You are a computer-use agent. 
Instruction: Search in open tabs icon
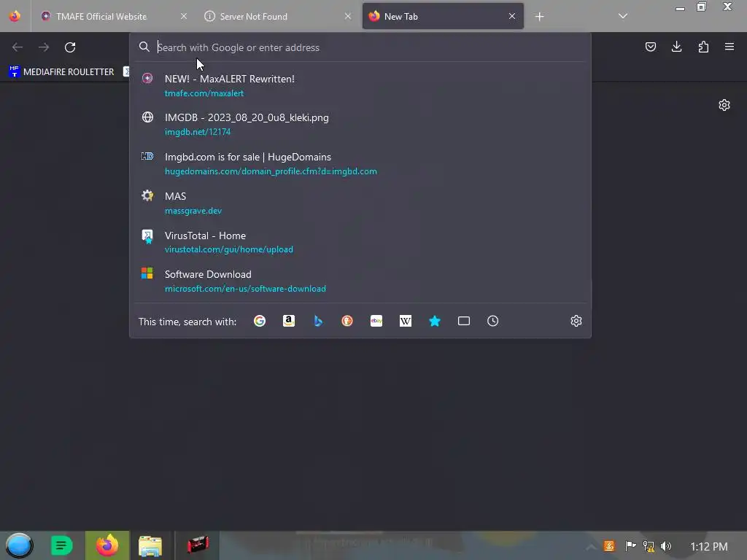pyautogui.click(x=463, y=321)
